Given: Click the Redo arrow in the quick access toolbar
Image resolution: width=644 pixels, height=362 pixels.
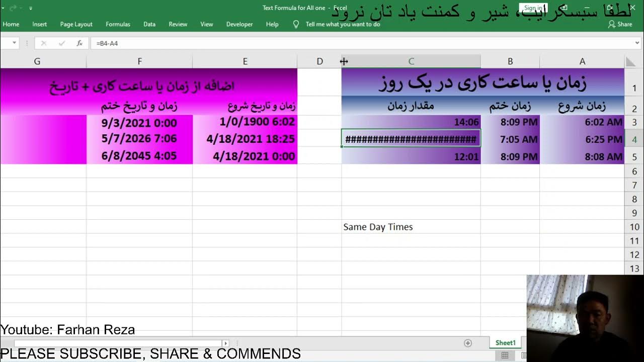Looking at the screenshot, I should (14, 8).
